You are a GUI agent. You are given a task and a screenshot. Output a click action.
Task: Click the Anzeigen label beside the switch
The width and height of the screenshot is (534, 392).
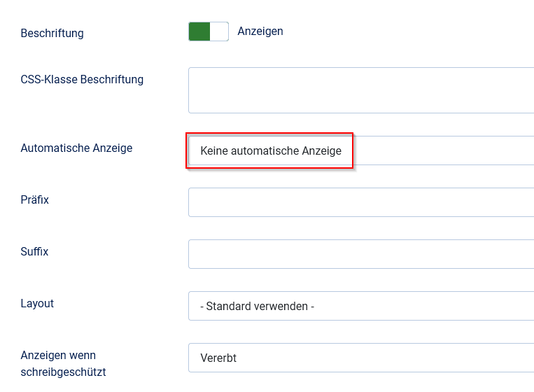(x=260, y=31)
